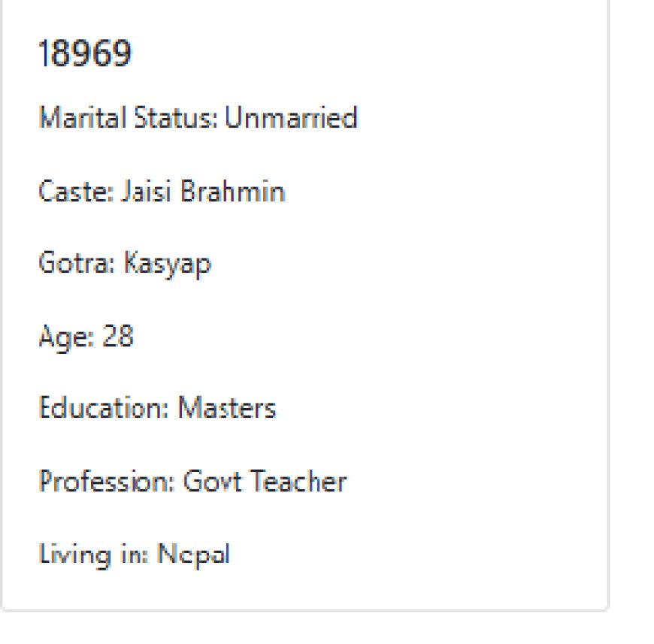Click the Status word in Marital Status

click(x=176, y=117)
